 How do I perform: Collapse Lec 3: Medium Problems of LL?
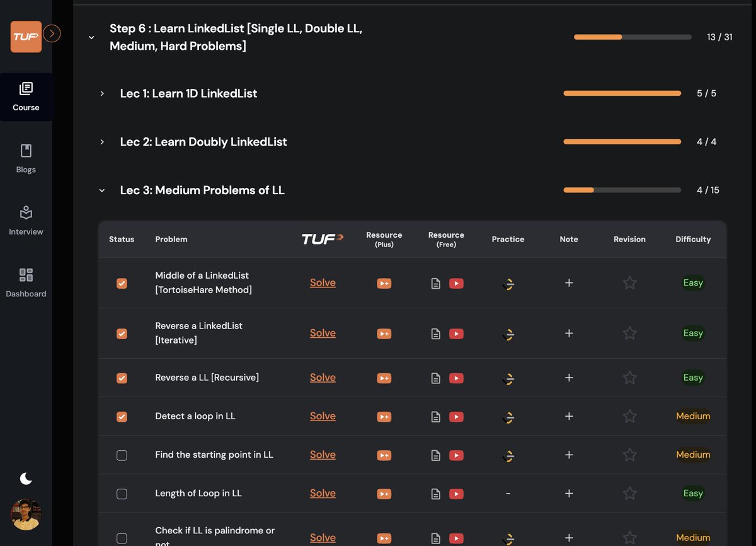pyautogui.click(x=102, y=190)
